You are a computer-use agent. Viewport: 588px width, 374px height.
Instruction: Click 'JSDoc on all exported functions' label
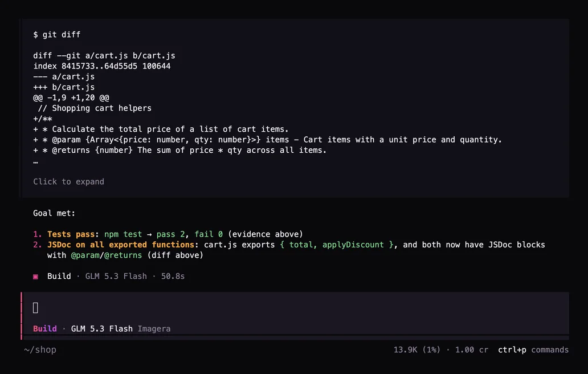(x=121, y=245)
